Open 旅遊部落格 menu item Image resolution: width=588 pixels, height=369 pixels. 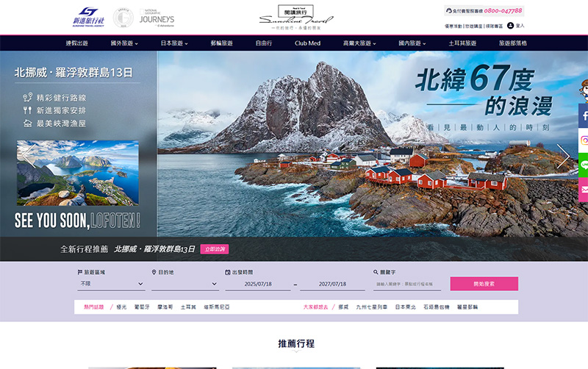(x=512, y=43)
